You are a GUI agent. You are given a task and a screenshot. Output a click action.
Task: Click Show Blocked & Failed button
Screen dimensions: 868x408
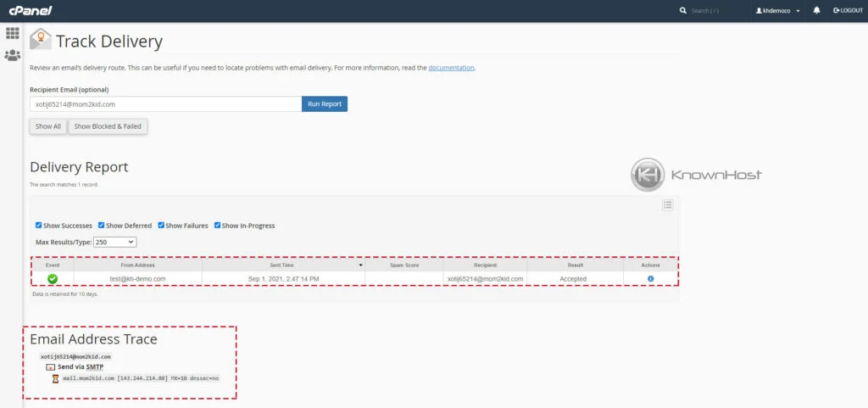click(108, 126)
